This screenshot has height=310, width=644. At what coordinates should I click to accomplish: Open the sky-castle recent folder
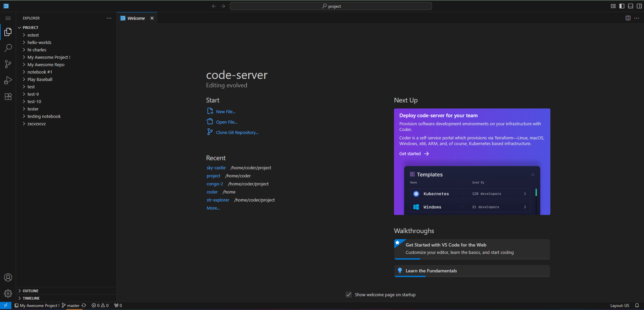(x=216, y=168)
